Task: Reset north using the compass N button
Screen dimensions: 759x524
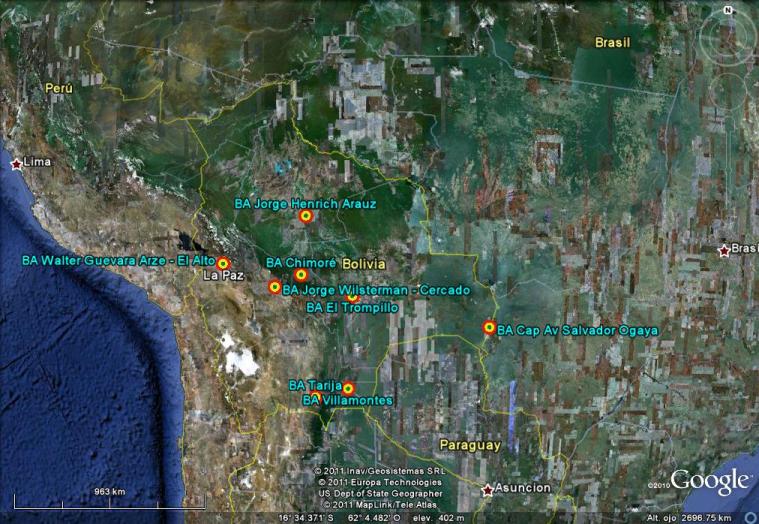Action: tap(726, 11)
